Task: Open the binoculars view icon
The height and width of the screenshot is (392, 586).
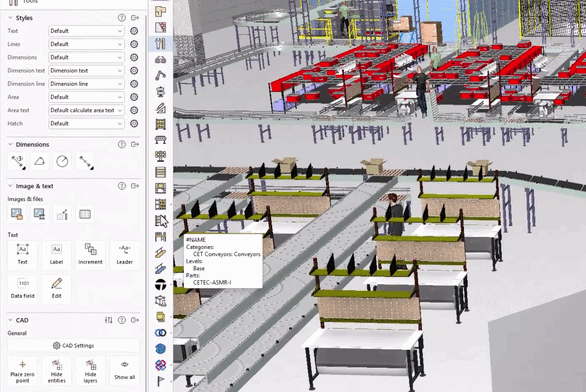Action: click(160, 60)
